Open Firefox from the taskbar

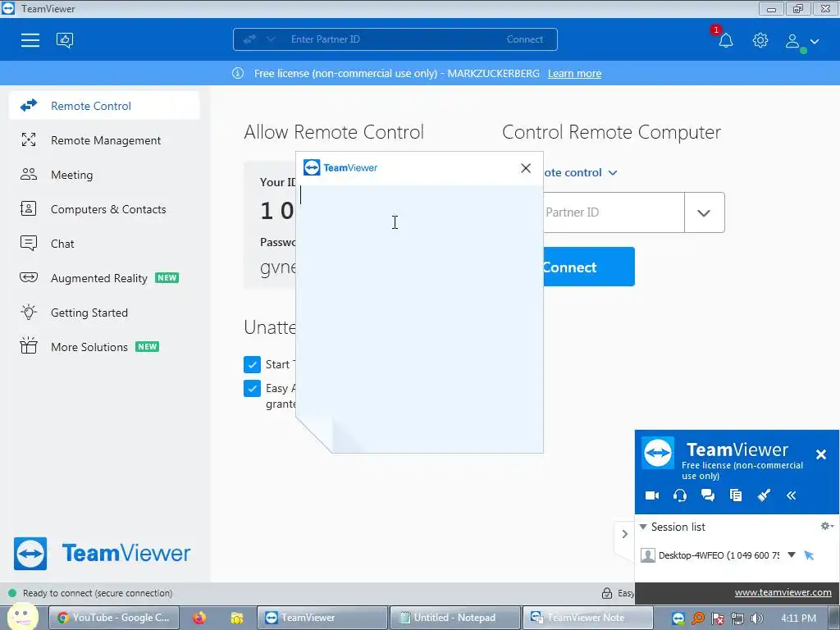(x=199, y=619)
